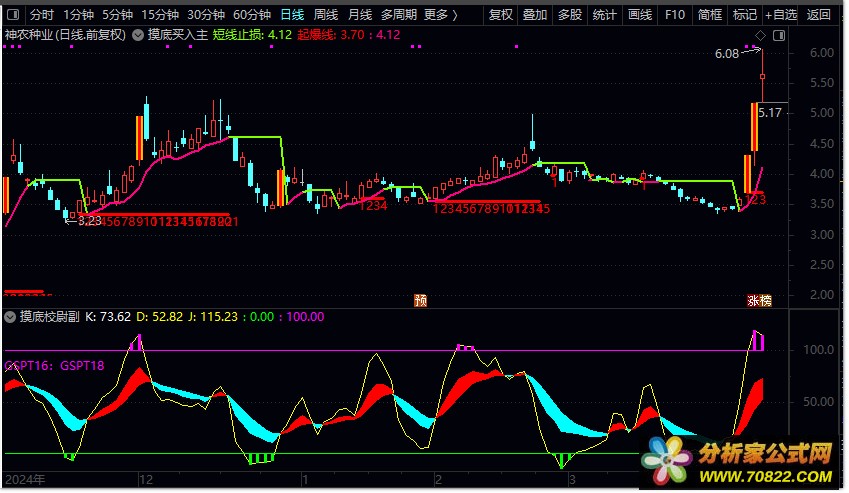Select the 30分钟 period tab
The height and width of the screenshot is (493, 849).
pos(206,15)
